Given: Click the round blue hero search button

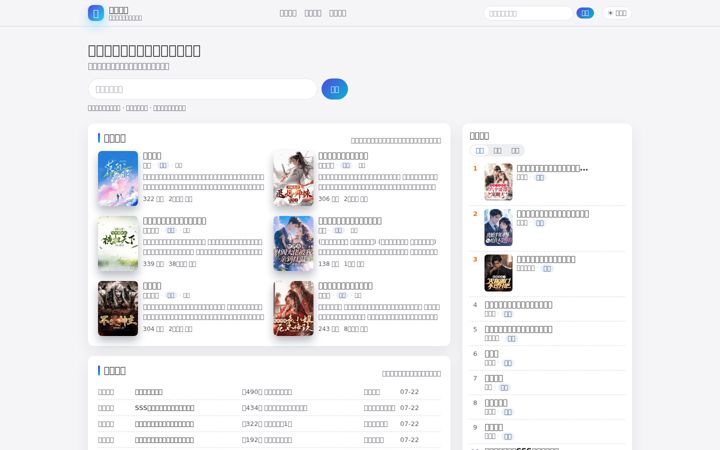Looking at the screenshot, I should (335, 89).
